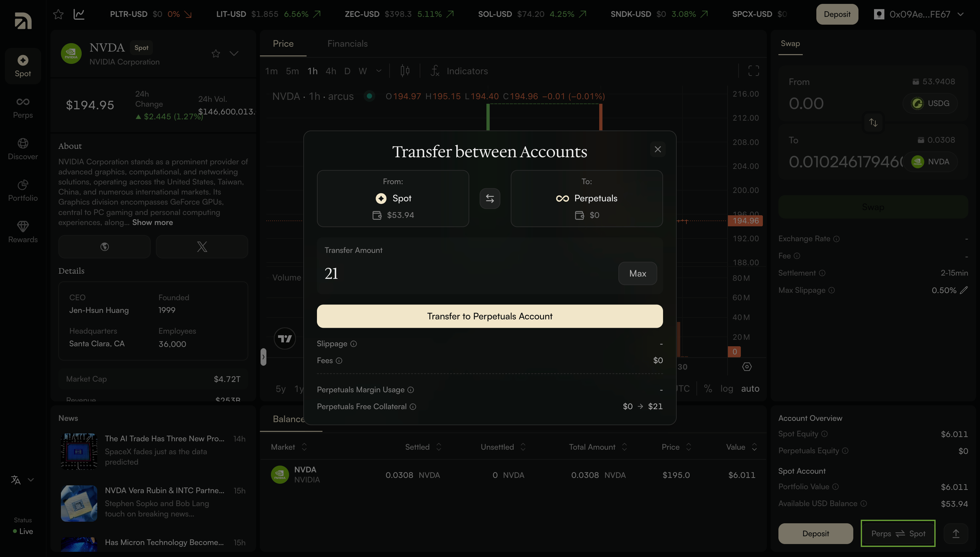Show info for Perpetuals Margin Usage

pos(411,390)
